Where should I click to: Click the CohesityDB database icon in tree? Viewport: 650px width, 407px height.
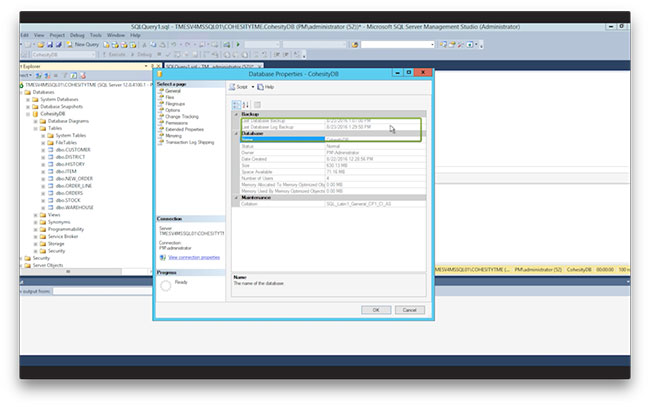pyautogui.click(x=34, y=113)
